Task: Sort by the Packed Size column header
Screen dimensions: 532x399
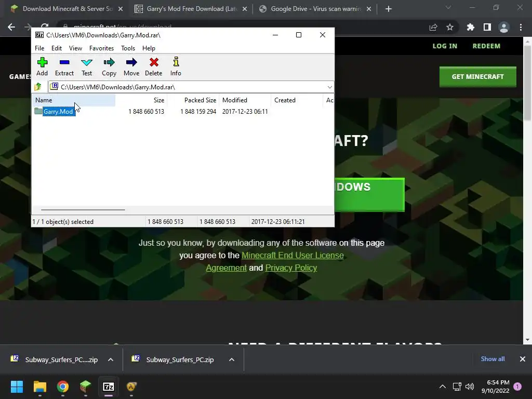Action: pos(193,100)
